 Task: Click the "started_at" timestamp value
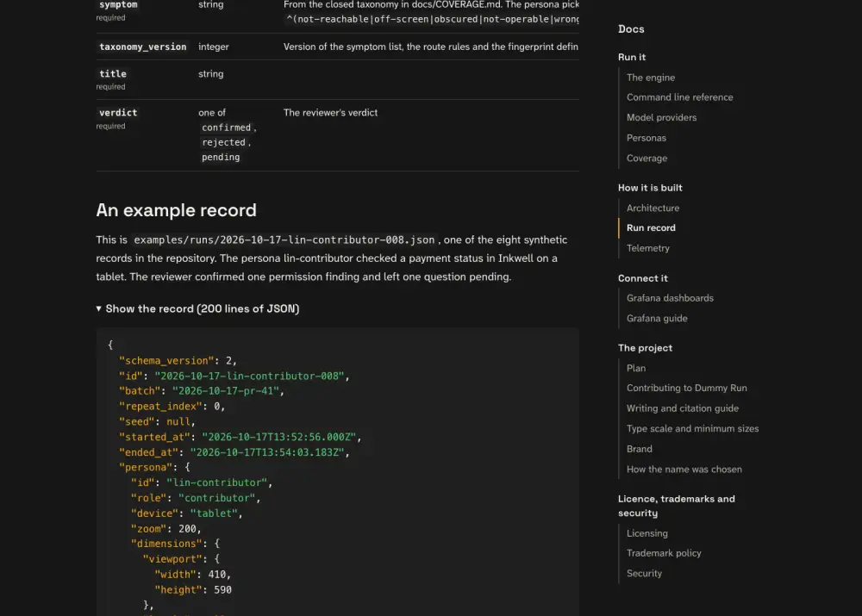278,438
